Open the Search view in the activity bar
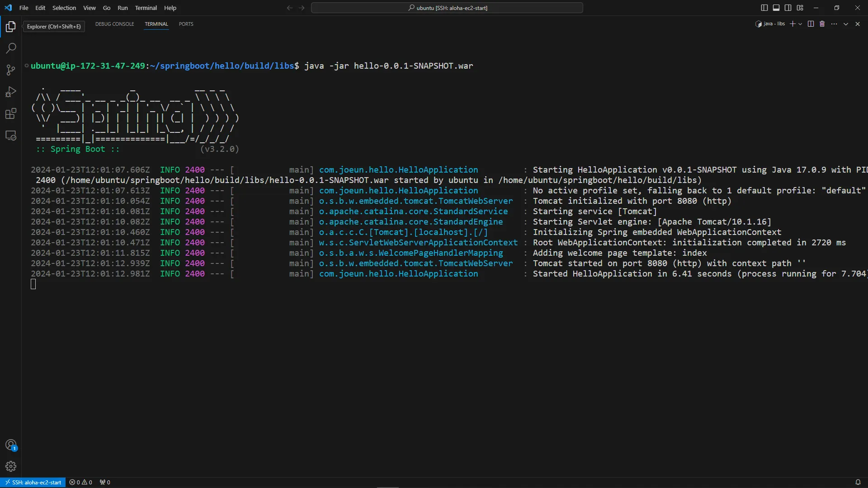The image size is (868, 488). [11, 48]
